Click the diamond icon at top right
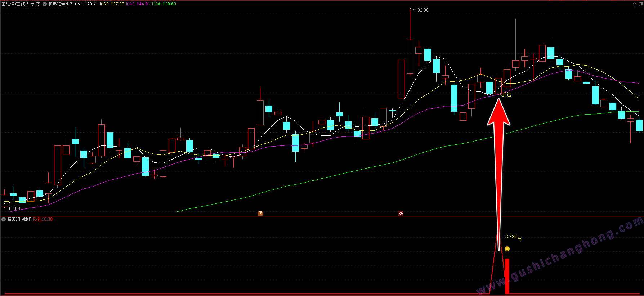 [634, 4]
